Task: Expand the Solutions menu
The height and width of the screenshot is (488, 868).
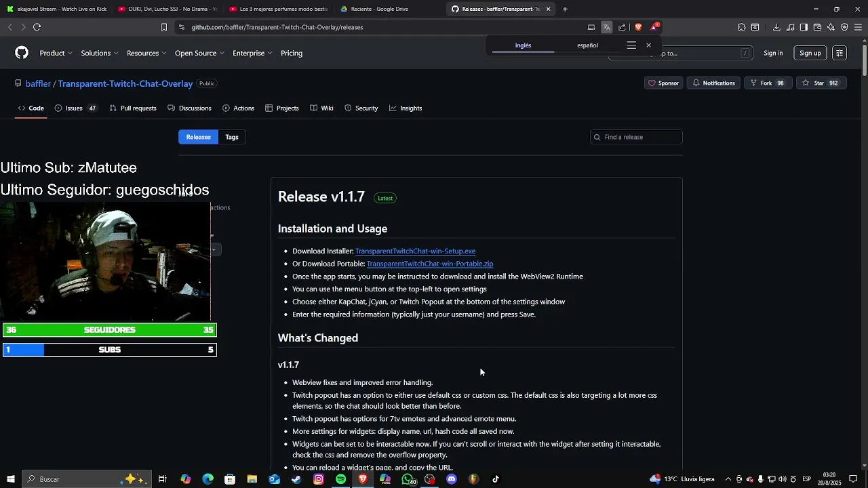Action: coord(100,53)
